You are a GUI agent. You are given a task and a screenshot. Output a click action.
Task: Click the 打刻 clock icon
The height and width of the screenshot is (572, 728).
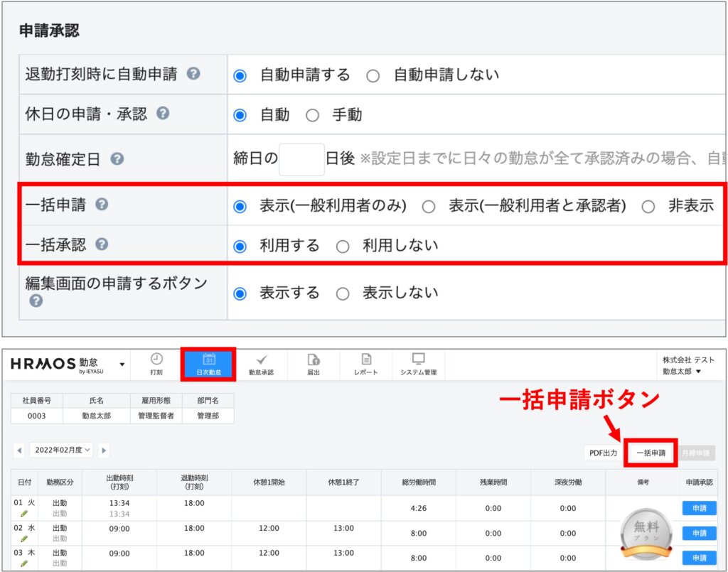(156, 360)
